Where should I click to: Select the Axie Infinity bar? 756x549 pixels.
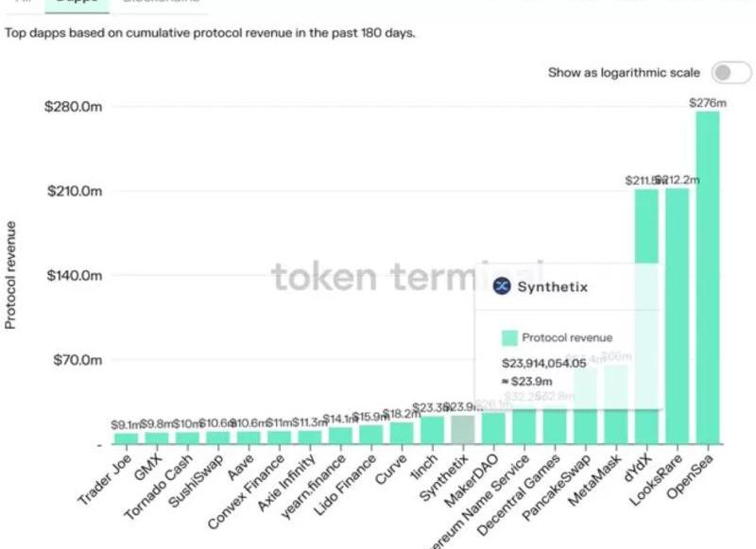(310, 437)
